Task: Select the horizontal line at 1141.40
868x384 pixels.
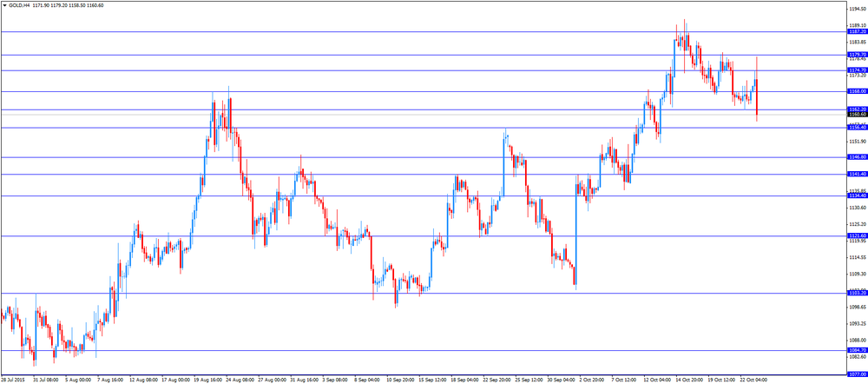Action: 424,174
